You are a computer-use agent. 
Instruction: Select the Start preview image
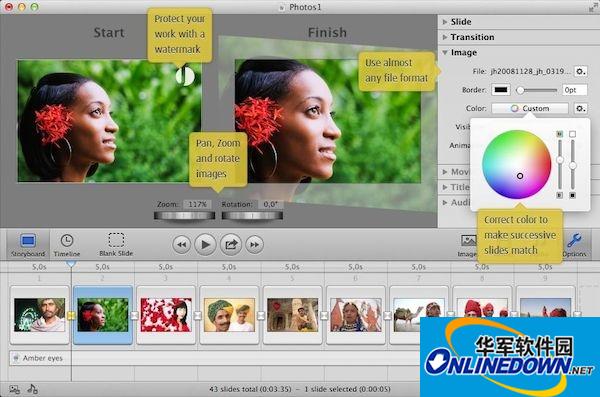(109, 121)
